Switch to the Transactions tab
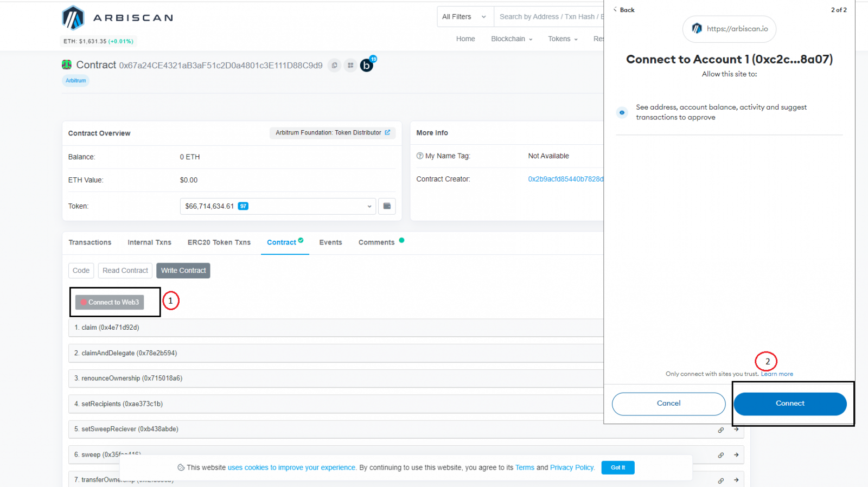 (x=90, y=242)
